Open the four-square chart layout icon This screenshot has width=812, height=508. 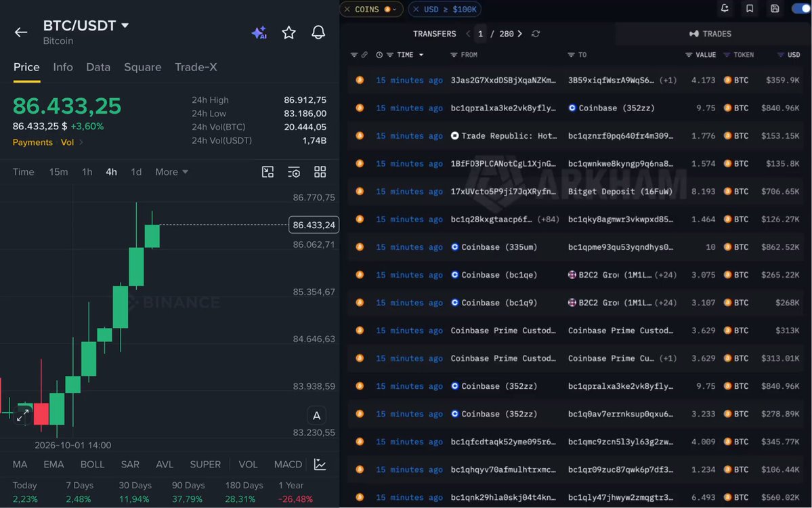(x=320, y=172)
